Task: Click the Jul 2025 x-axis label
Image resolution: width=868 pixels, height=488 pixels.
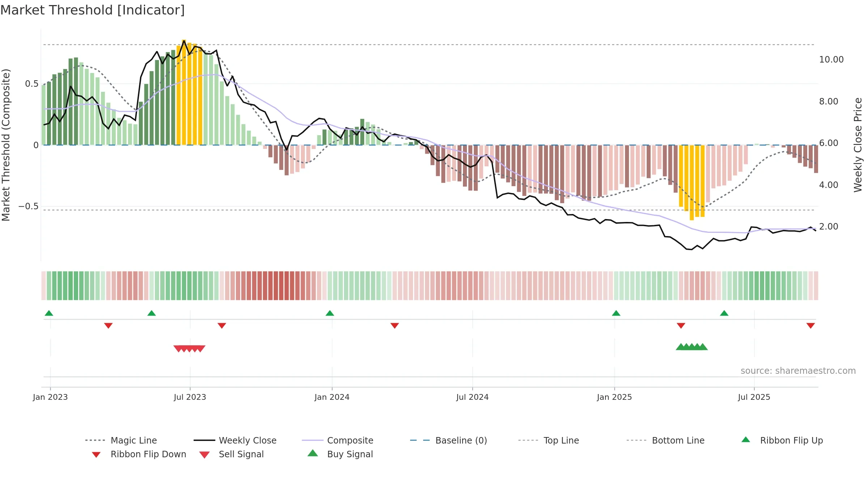Action: [754, 397]
